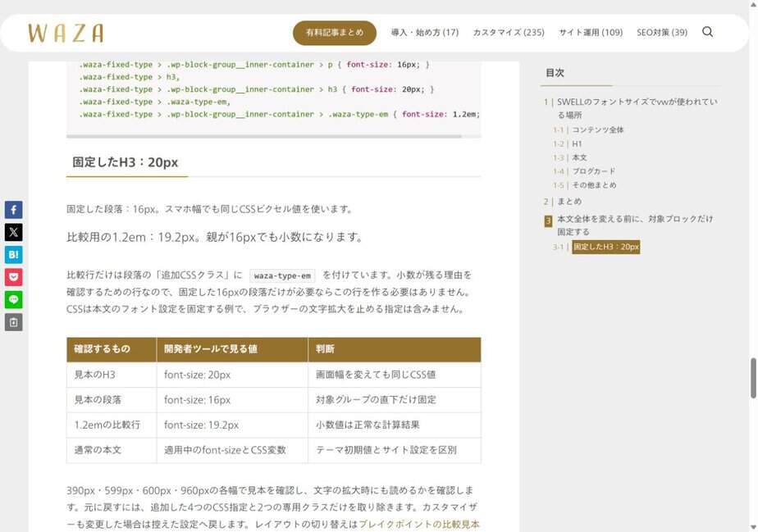Image resolution: width=758 pixels, height=532 pixels.
Task: Share the article on Facebook
Action: tap(13, 210)
